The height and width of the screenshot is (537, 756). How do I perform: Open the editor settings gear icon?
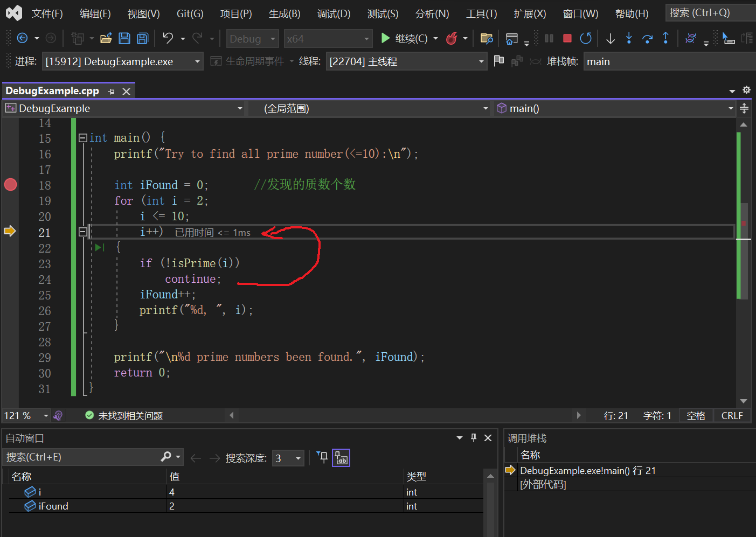coord(746,90)
